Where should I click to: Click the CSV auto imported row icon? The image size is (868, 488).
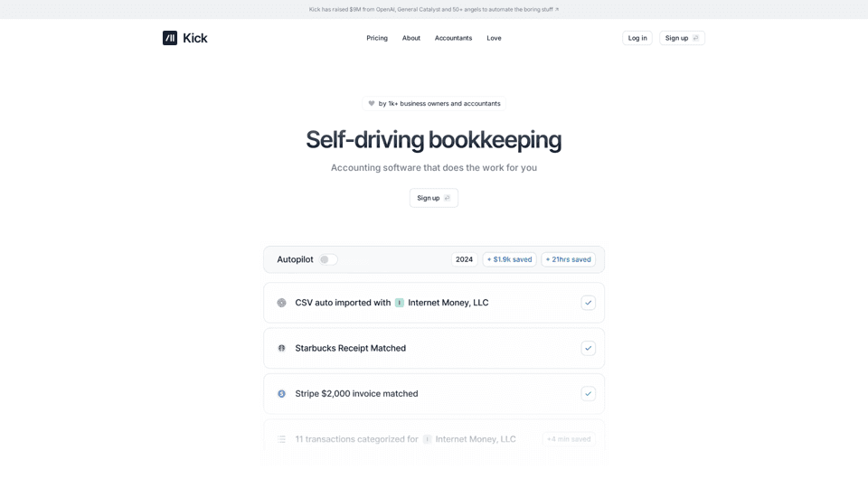(x=282, y=303)
